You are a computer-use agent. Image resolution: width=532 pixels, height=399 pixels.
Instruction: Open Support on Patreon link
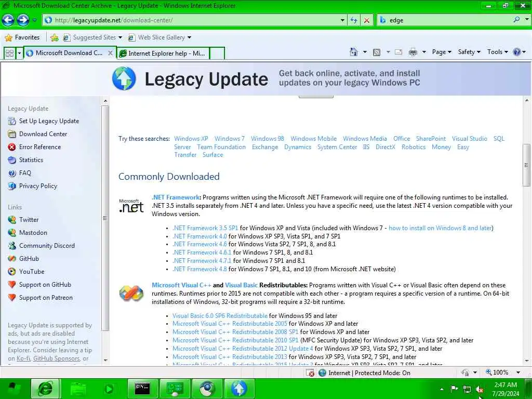(46, 298)
